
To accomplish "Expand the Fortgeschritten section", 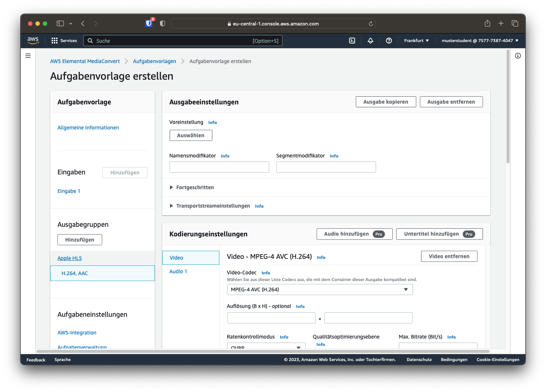I will pyautogui.click(x=192, y=187).
